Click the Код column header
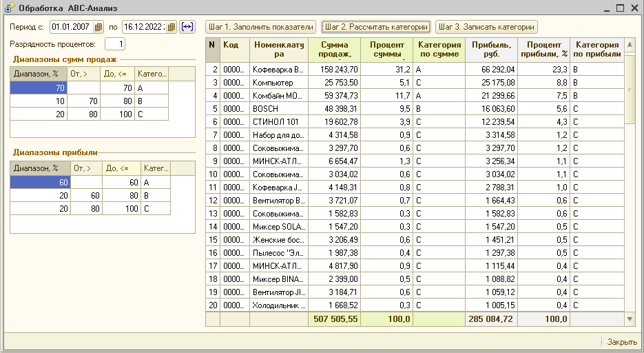 tap(235, 50)
